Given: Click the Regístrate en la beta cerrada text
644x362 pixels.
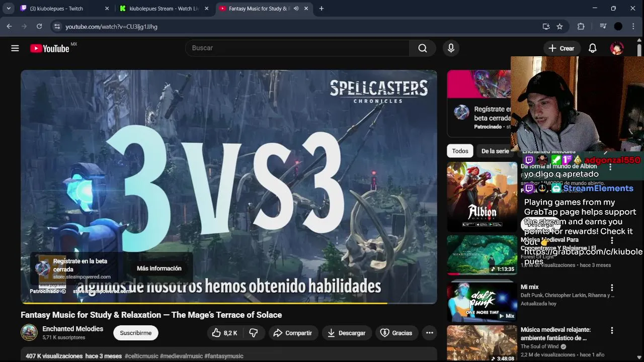Looking at the screenshot, I should (x=80, y=265).
